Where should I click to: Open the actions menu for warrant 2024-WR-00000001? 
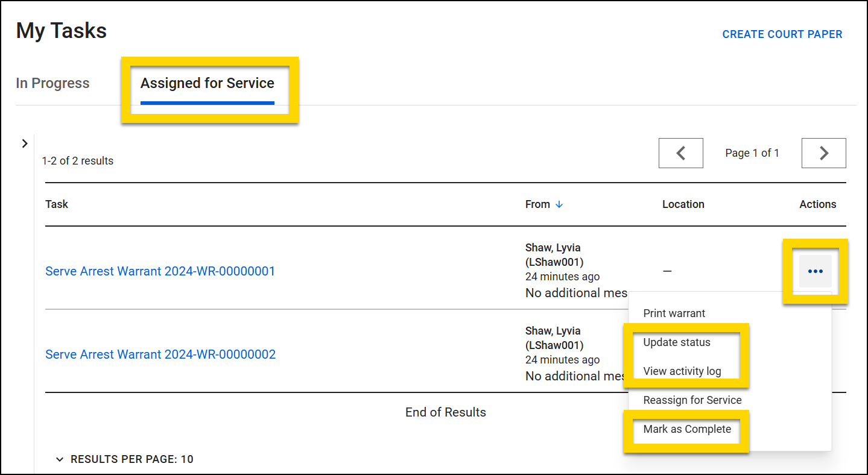point(815,271)
